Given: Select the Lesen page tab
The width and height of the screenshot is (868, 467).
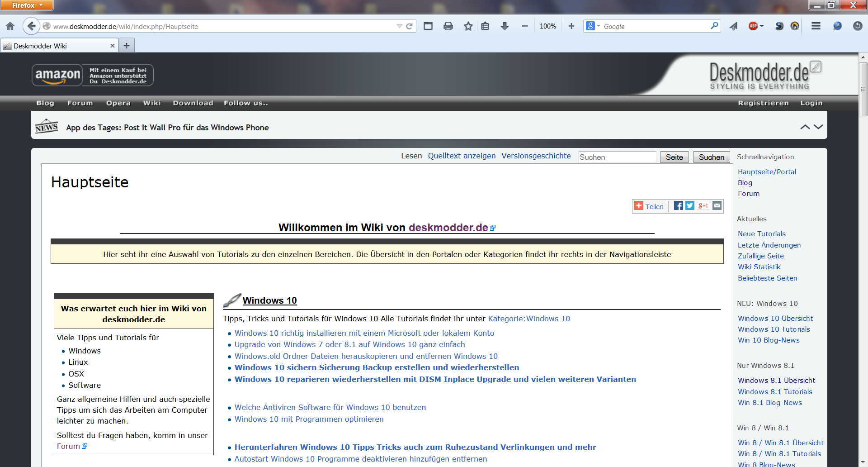Looking at the screenshot, I should [x=411, y=156].
